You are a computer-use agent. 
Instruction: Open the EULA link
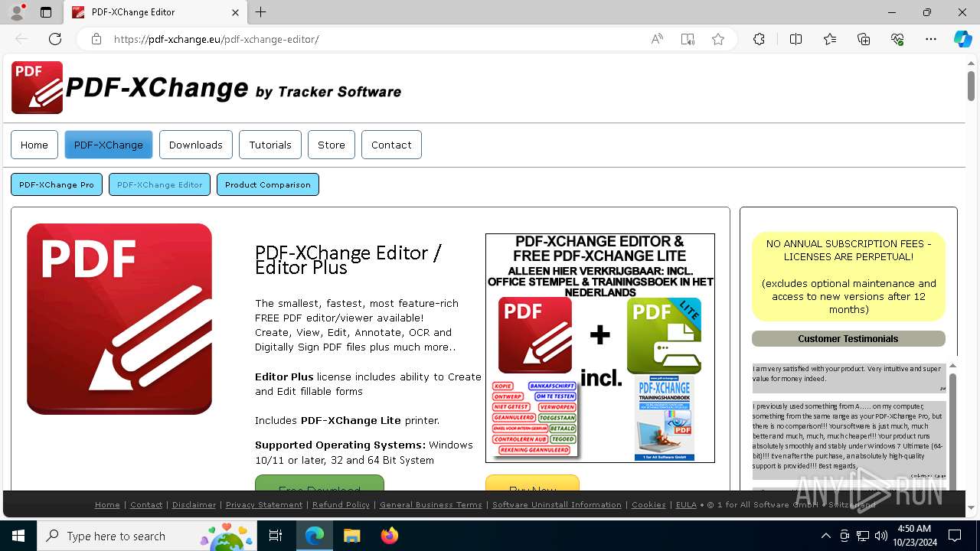686,505
